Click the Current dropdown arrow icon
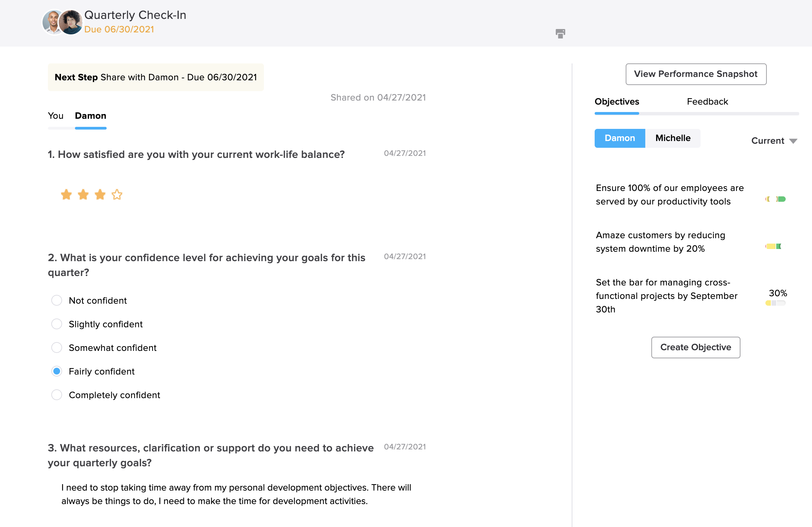812x527 pixels. click(793, 141)
